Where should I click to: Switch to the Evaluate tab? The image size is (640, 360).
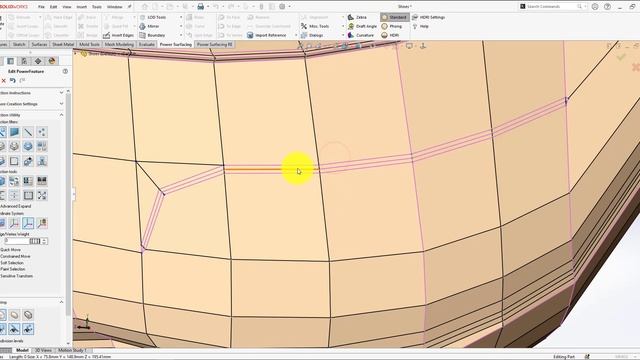coord(147,44)
